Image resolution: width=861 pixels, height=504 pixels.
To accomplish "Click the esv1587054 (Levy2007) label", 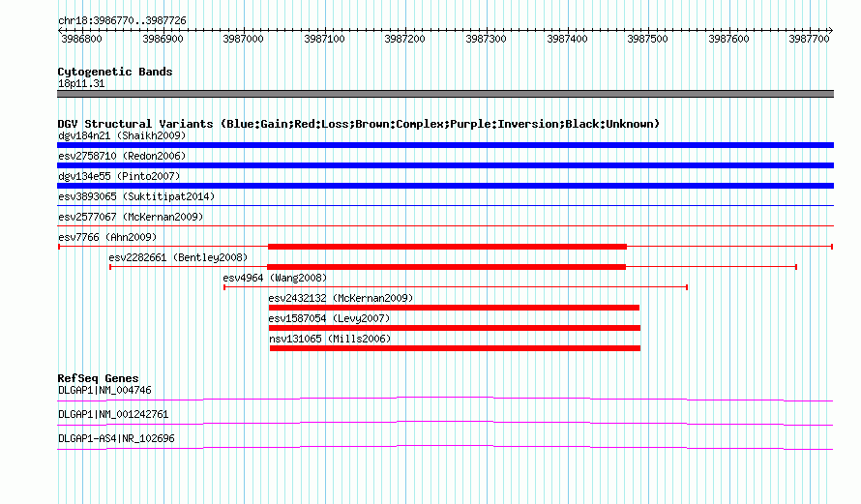I will point(329,318).
